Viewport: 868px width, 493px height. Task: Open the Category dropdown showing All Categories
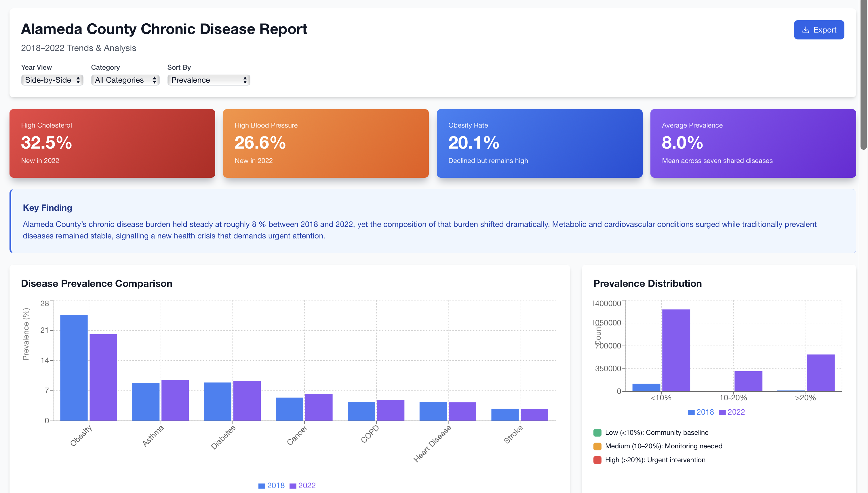[x=125, y=80]
